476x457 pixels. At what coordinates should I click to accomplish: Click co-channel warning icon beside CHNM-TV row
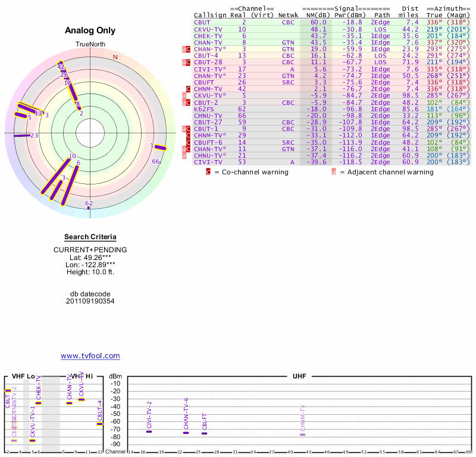tap(189, 89)
